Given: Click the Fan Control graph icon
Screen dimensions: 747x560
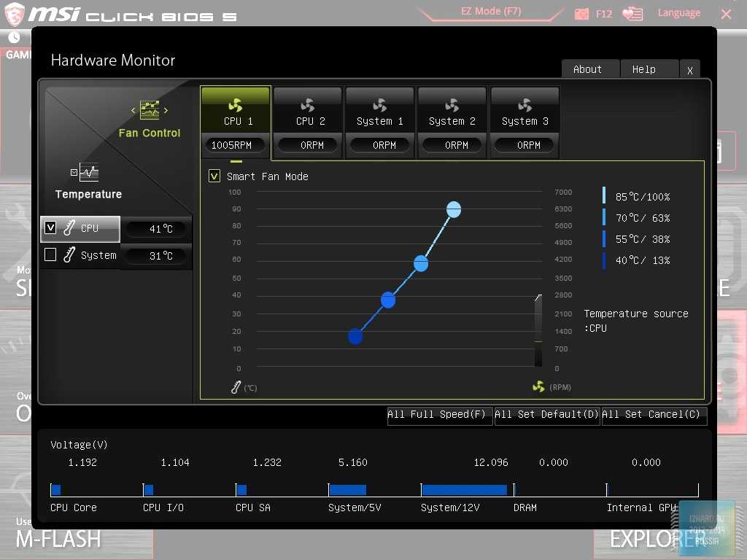Looking at the screenshot, I should point(150,110).
